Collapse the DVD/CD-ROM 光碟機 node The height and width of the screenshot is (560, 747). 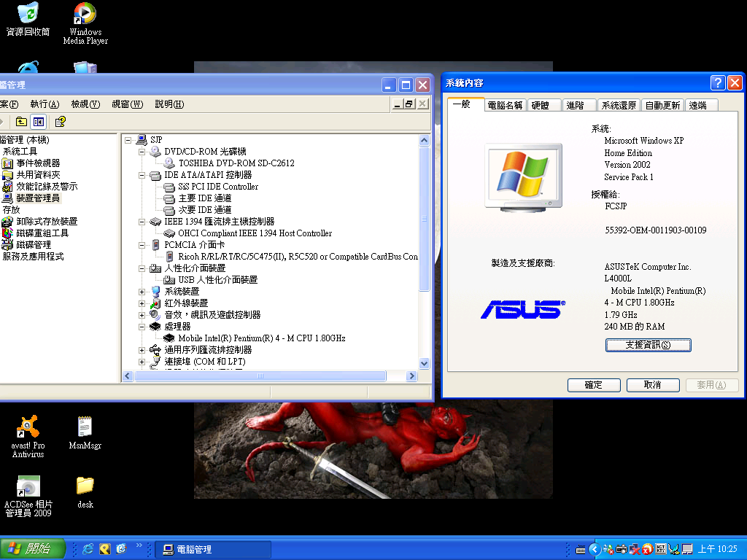click(x=142, y=152)
